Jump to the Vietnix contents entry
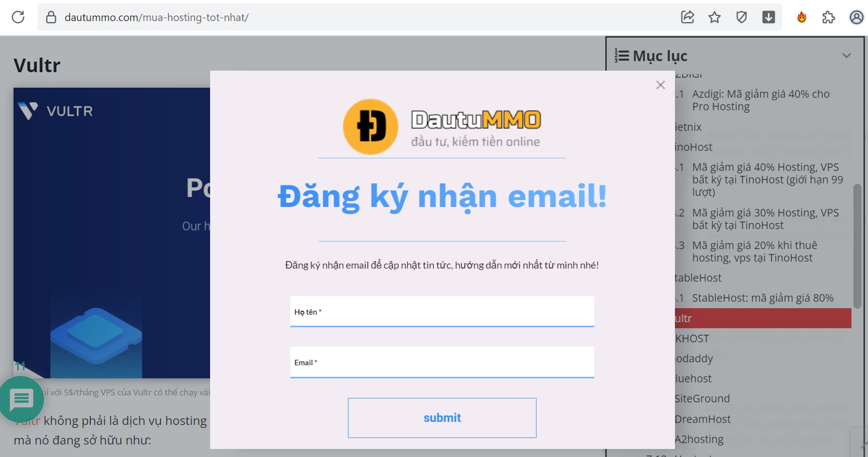Screen dimensions: 868x457 (688, 127)
